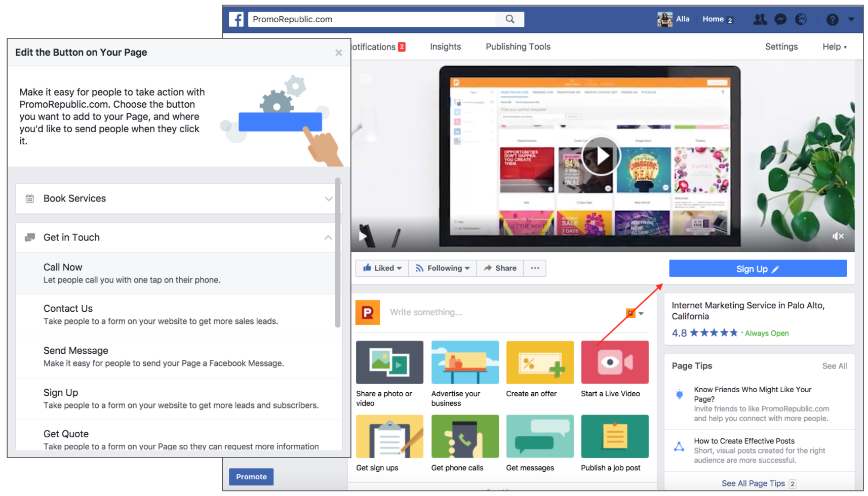Screen dimensions: 868x496
Task: Click the Internet Marketing Service category text
Action: [748, 311]
